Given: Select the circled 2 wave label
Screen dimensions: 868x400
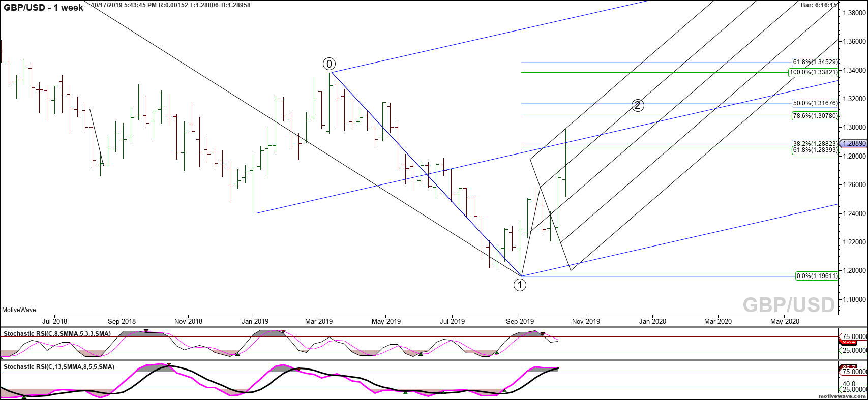Looking at the screenshot, I should tap(638, 105).
